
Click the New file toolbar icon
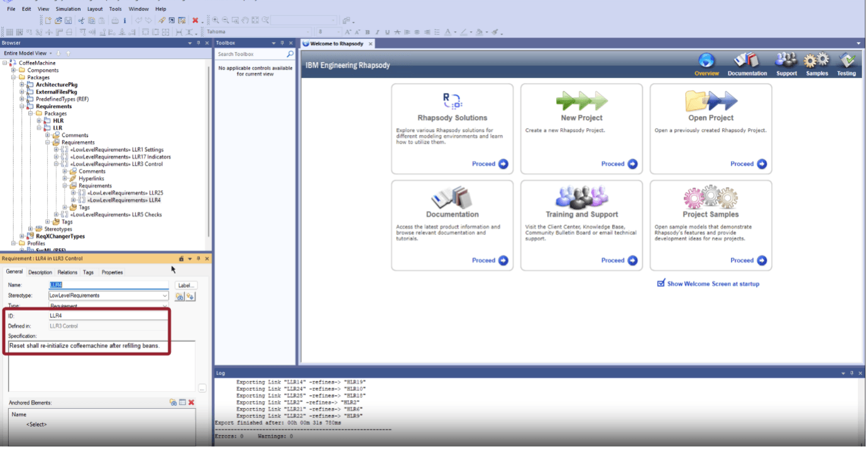point(48,21)
